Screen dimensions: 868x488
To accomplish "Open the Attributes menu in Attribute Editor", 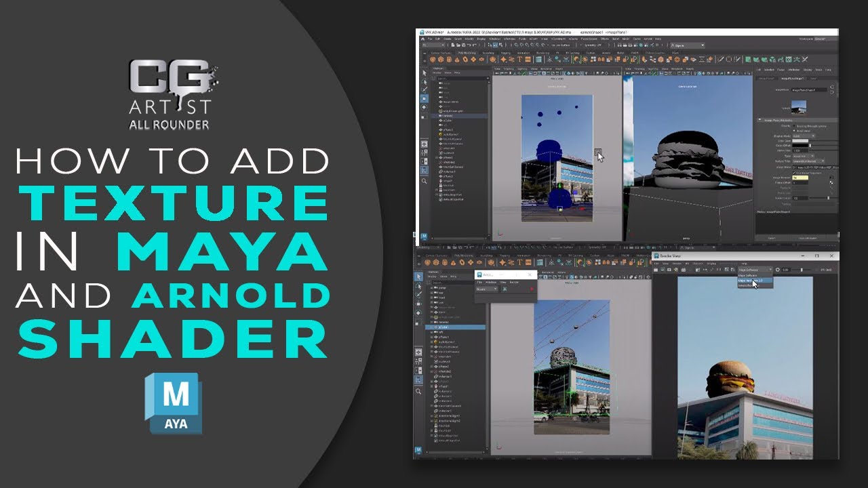I will click(793, 70).
